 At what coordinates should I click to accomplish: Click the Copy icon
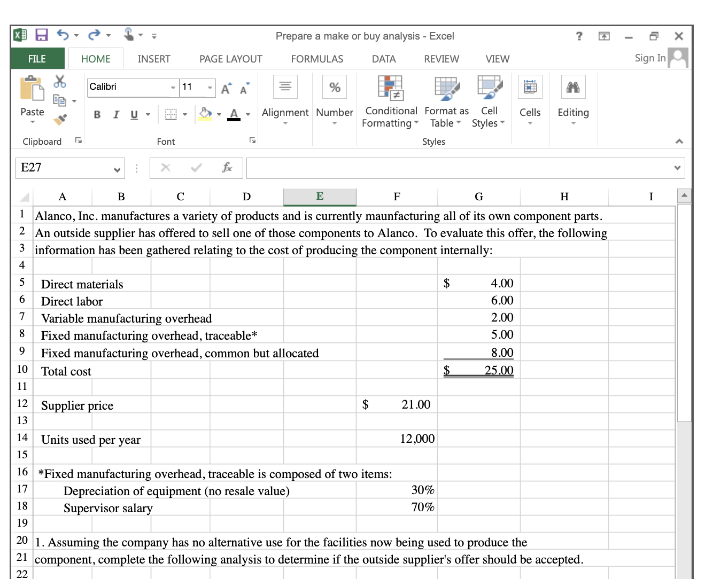[59, 100]
